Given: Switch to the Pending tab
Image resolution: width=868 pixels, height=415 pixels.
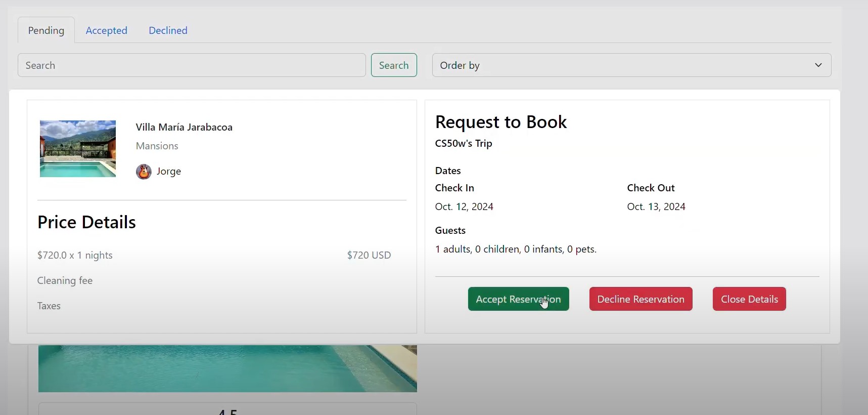Looking at the screenshot, I should coord(46,30).
